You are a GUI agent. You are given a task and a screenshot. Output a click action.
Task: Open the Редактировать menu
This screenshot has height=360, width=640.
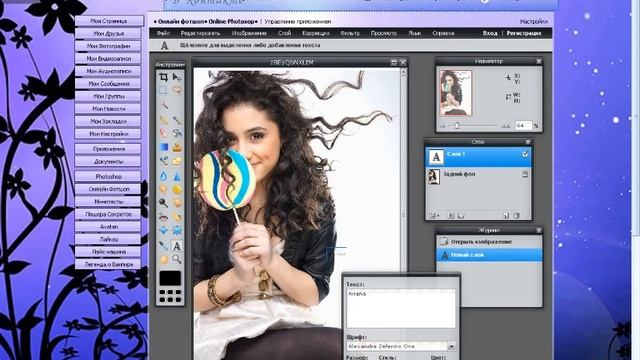pyautogui.click(x=200, y=33)
